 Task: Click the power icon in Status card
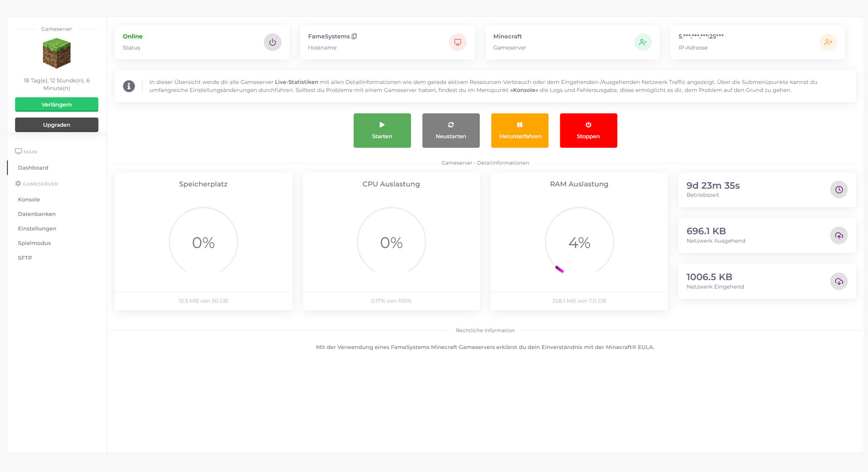pos(272,42)
